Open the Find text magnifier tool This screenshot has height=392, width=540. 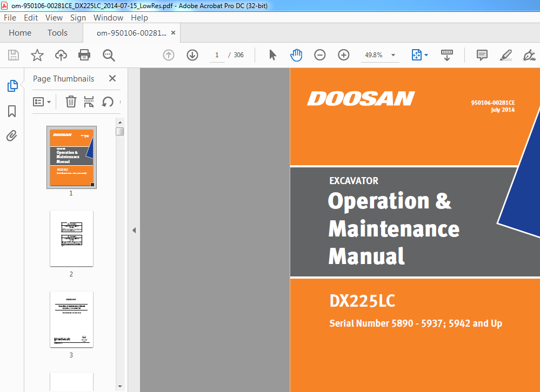(x=109, y=55)
